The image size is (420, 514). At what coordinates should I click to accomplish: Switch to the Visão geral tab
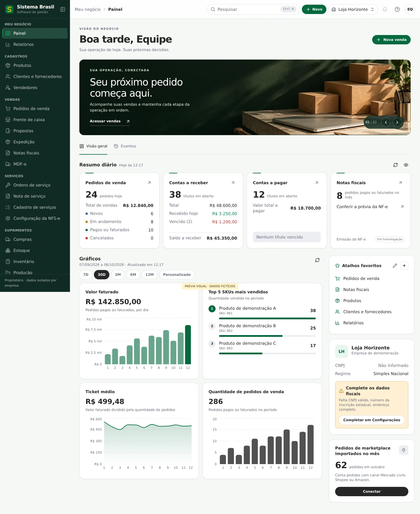(93, 146)
